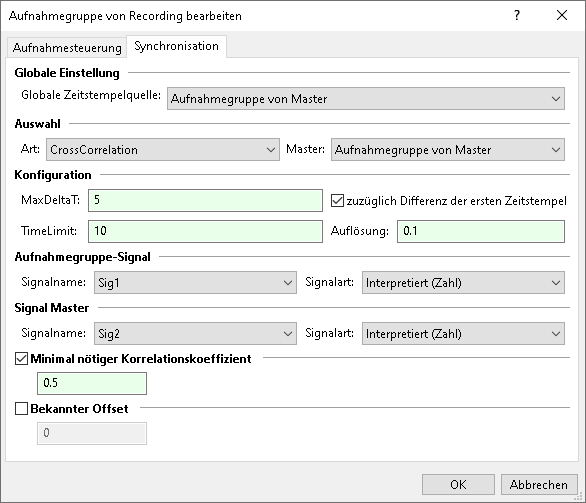This screenshot has width=586, height=503.
Task: Open the Art dropdown showing CrossCorrelation
Action: [163, 150]
